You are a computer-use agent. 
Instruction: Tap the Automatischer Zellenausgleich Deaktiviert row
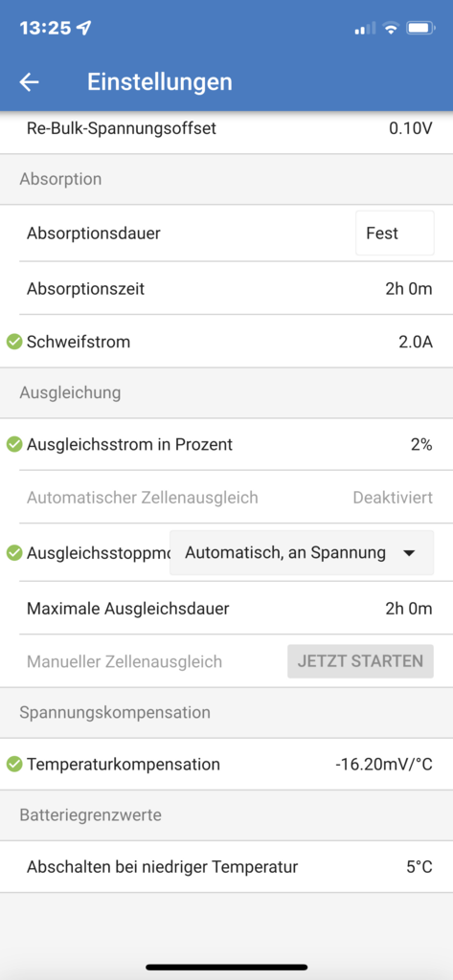pyautogui.click(x=226, y=498)
